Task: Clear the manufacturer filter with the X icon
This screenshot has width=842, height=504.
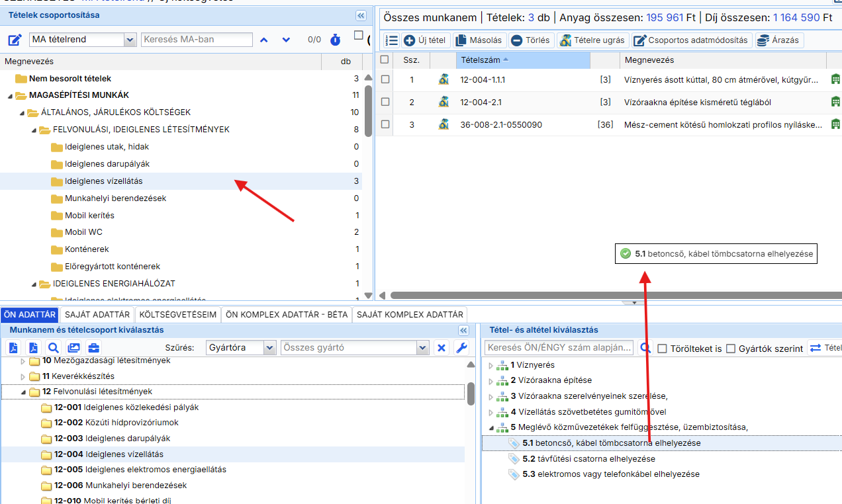Action: click(x=442, y=348)
